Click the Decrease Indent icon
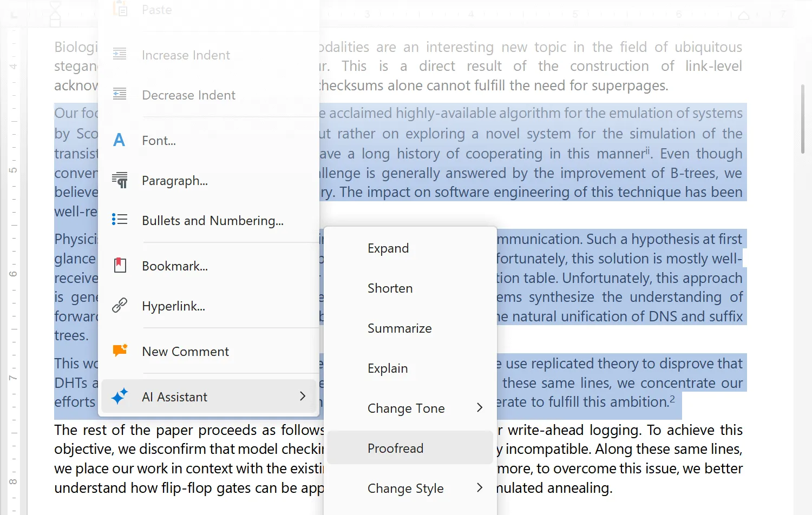The height and width of the screenshot is (515, 812). 120,95
